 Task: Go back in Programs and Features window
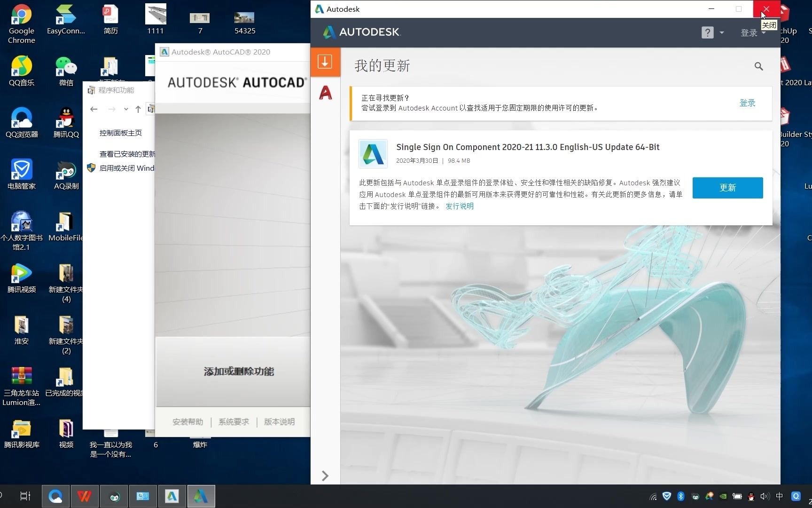(x=94, y=109)
